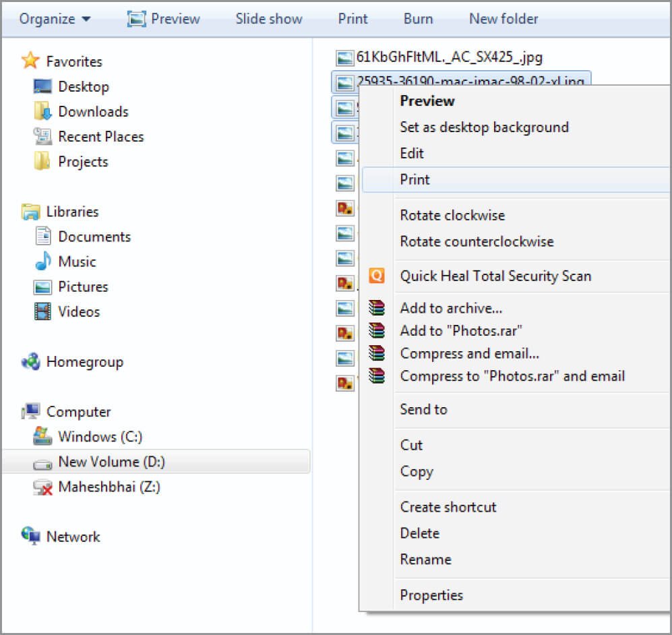
Task: Click the Music library note icon
Action: pos(43,262)
